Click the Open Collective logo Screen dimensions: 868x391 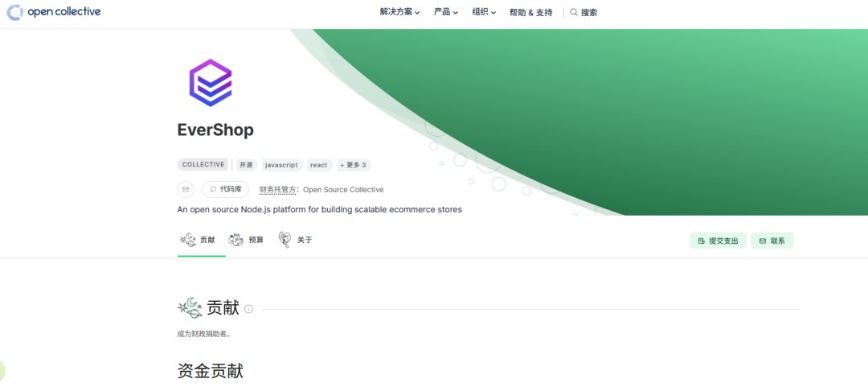(54, 12)
